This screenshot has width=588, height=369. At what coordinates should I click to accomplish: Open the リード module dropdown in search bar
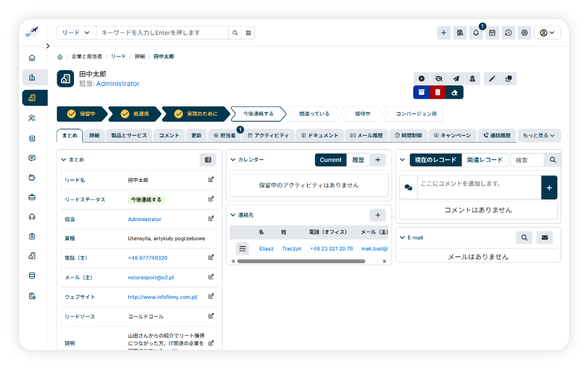pos(76,33)
